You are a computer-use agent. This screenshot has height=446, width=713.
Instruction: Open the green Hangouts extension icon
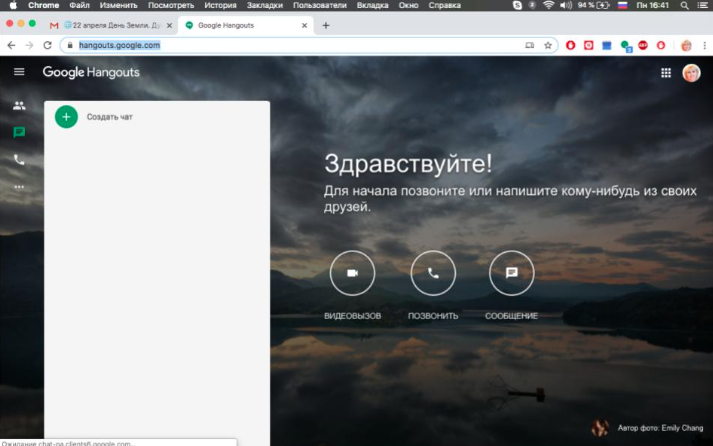pyautogui.click(x=626, y=45)
